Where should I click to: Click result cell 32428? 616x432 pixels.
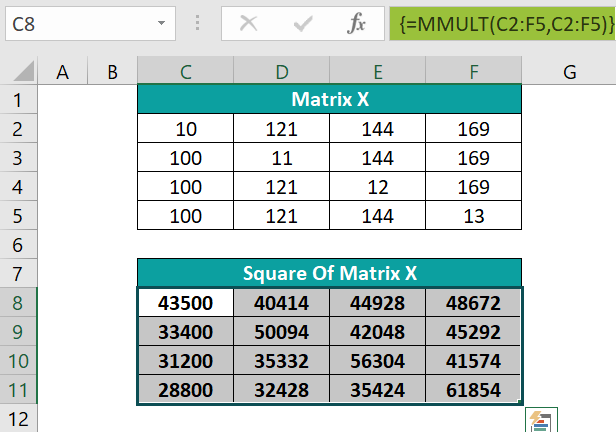tap(281, 390)
